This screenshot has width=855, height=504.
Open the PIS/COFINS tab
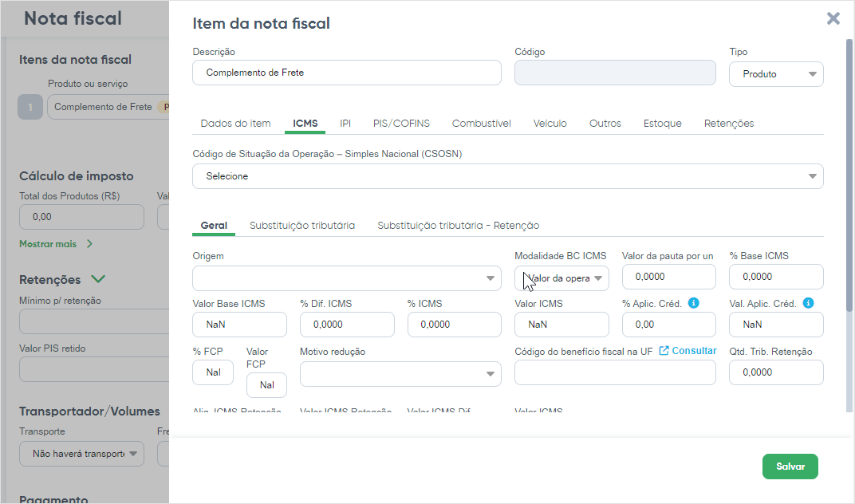tap(401, 124)
